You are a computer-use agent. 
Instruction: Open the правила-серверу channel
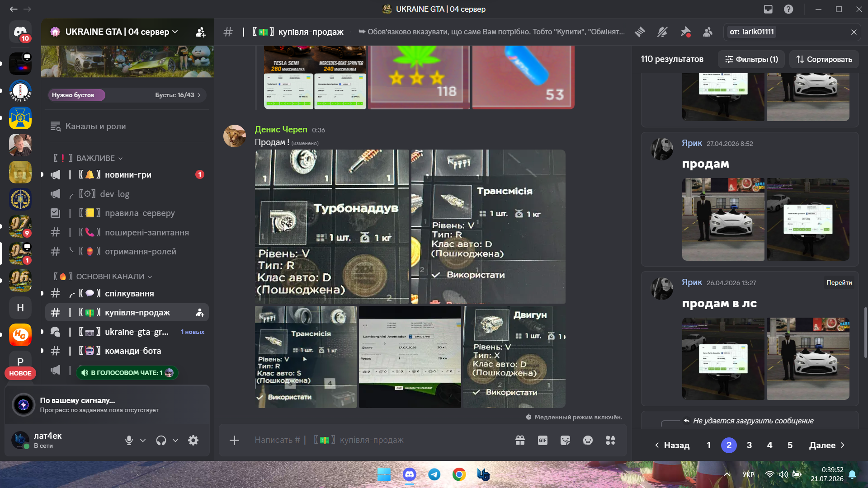[127, 213]
